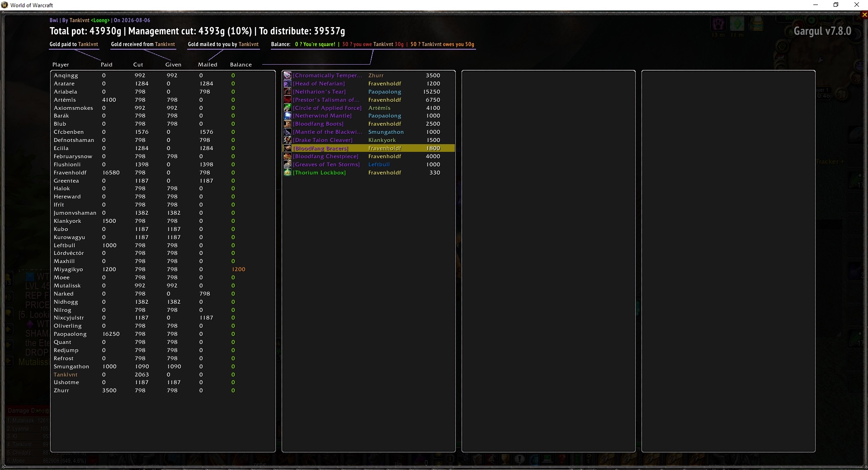Click the Paid column header
Screen dimensions: 868x470
pos(106,65)
